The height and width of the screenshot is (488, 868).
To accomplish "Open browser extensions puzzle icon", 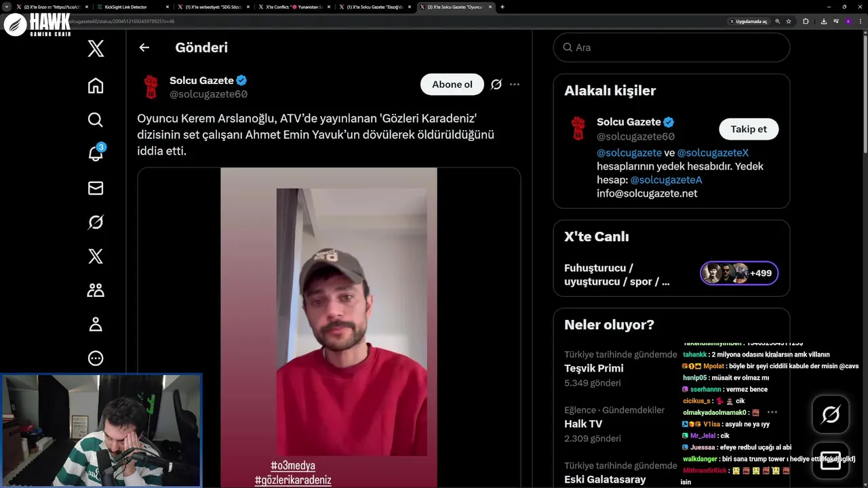I will 806,21.
